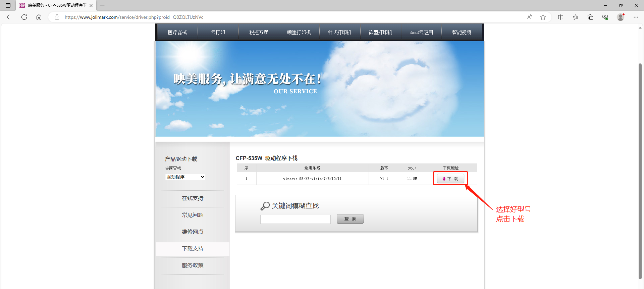Open browser collections icon
This screenshot has width=644, height=289.
click(590, 17)
